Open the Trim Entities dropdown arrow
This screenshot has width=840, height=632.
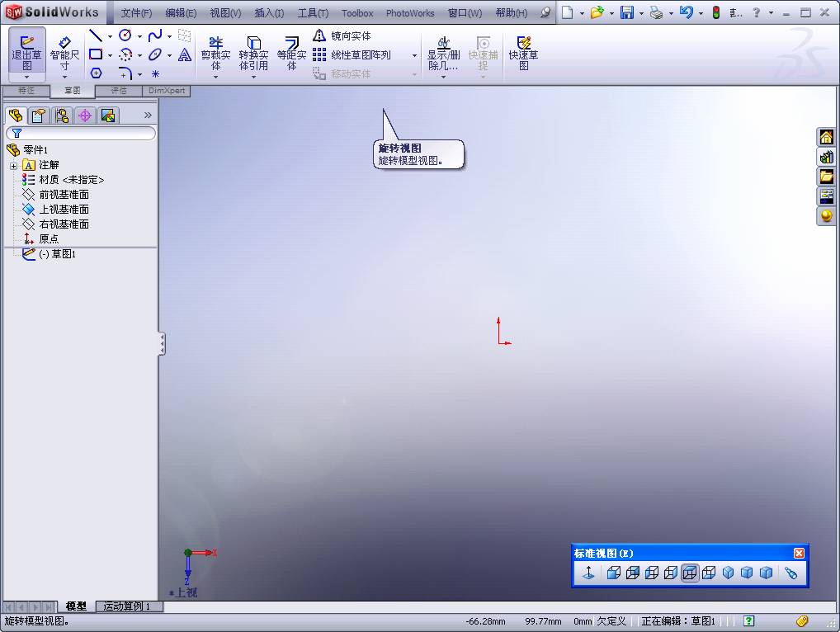[216, 77]
